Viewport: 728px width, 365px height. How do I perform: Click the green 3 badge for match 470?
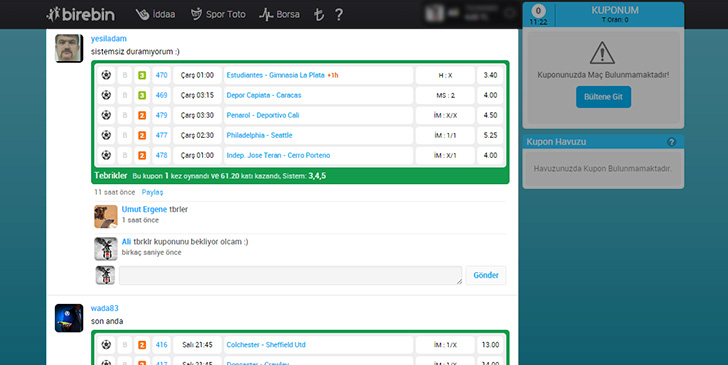142,75
